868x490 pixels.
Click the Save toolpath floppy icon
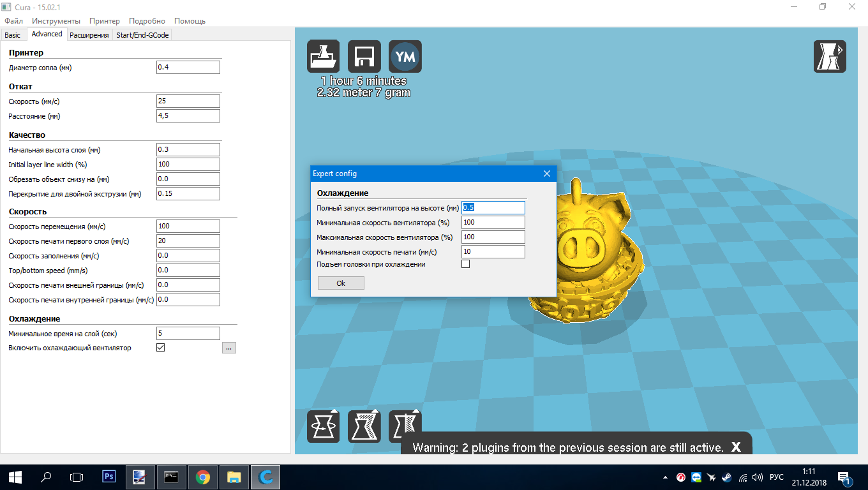(x=364, y=57)
